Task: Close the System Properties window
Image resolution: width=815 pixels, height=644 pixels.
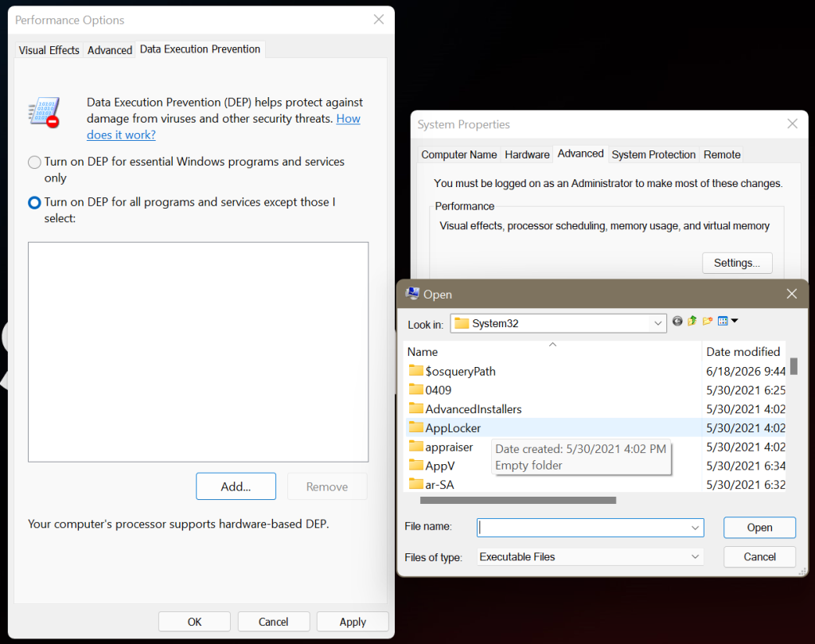Action: (792, 123)
